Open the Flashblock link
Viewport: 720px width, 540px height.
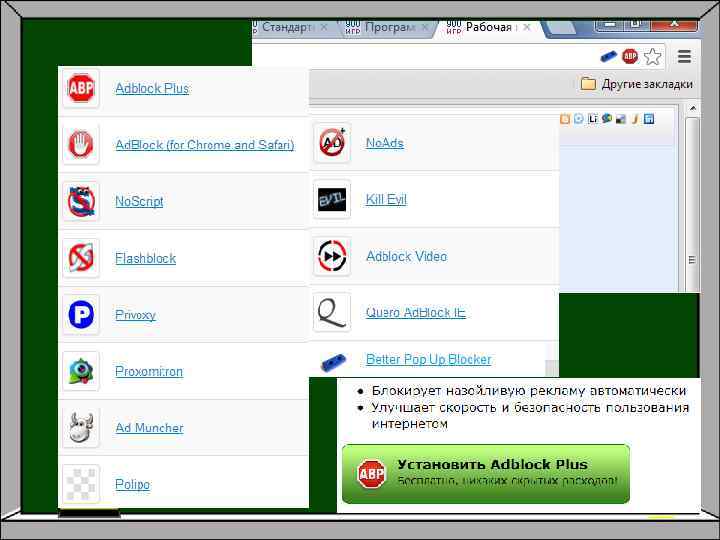pyautogui.click(x=146, y=258)
